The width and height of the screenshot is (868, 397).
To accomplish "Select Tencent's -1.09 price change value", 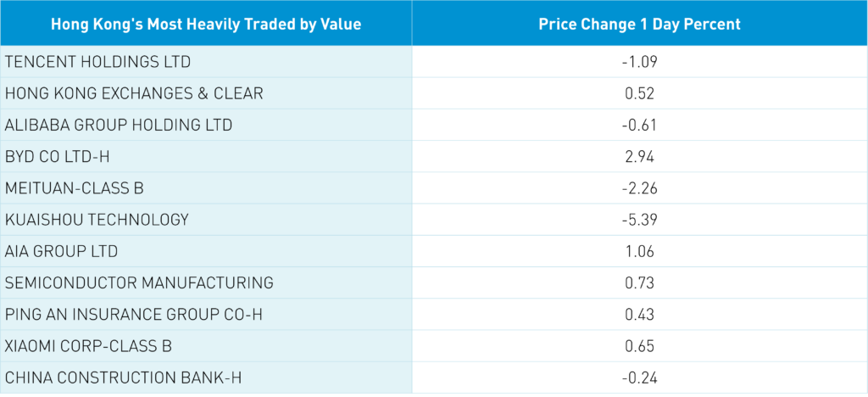I will pyautogui.click(x=639, y=62).
